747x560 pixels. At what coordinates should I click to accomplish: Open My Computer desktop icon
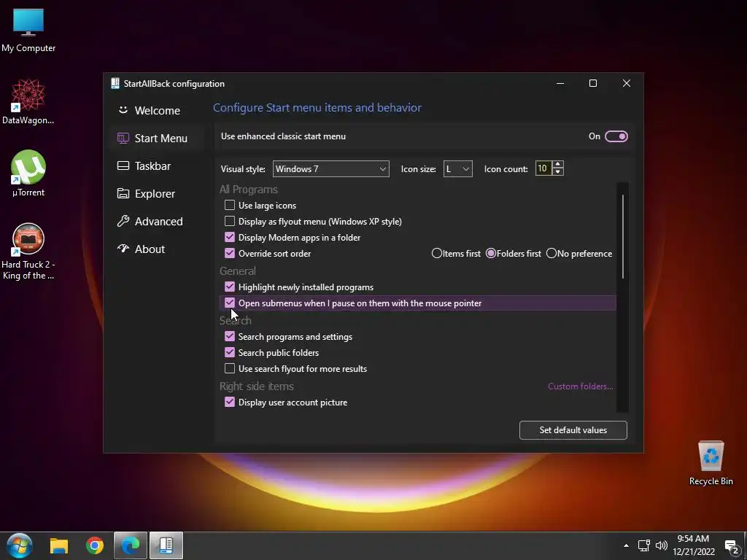(28, 30)
